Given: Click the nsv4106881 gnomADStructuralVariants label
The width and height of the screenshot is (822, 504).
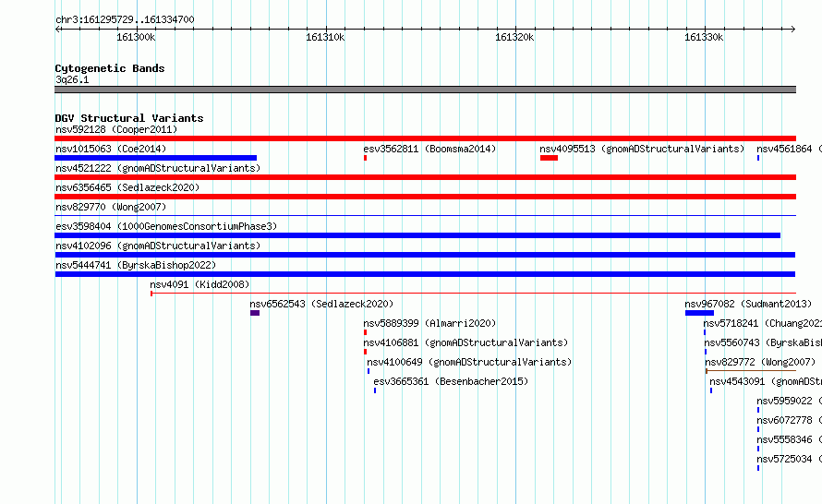Looking at the screenshot, I should 465,342.
